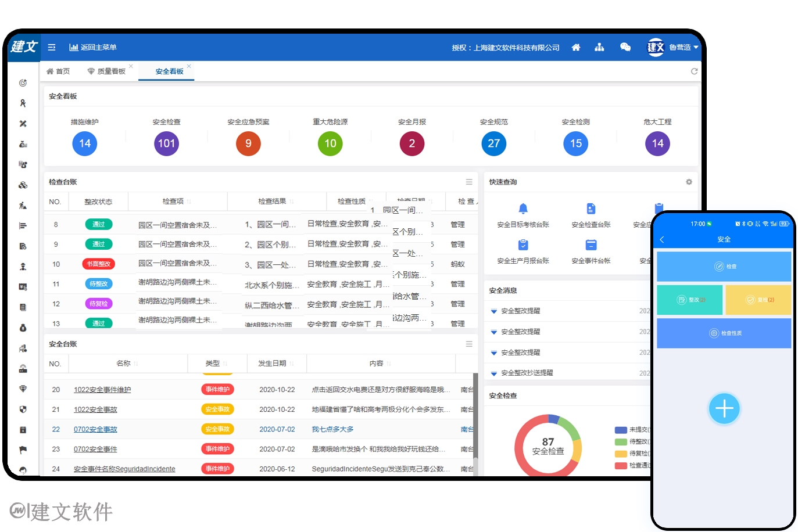Click the blue 未提交 legend swatch
798x532 pixels.
click(621, 430)
